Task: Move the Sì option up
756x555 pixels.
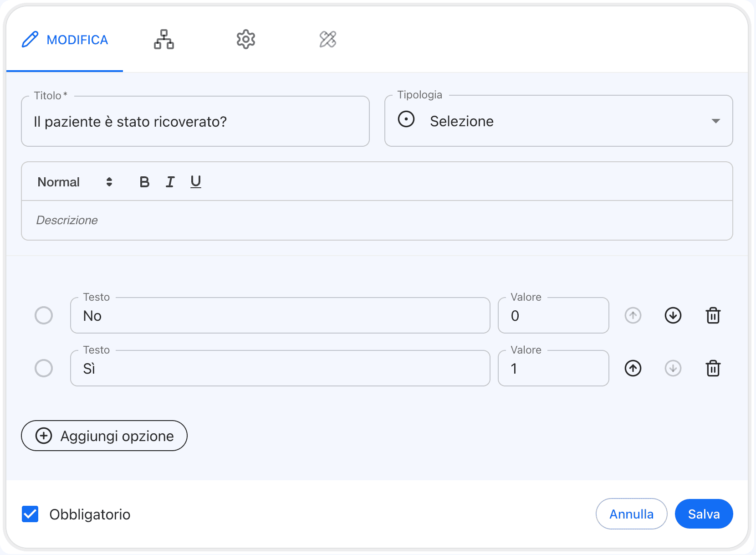Action: pyautogui.click(x=633, y=368)
